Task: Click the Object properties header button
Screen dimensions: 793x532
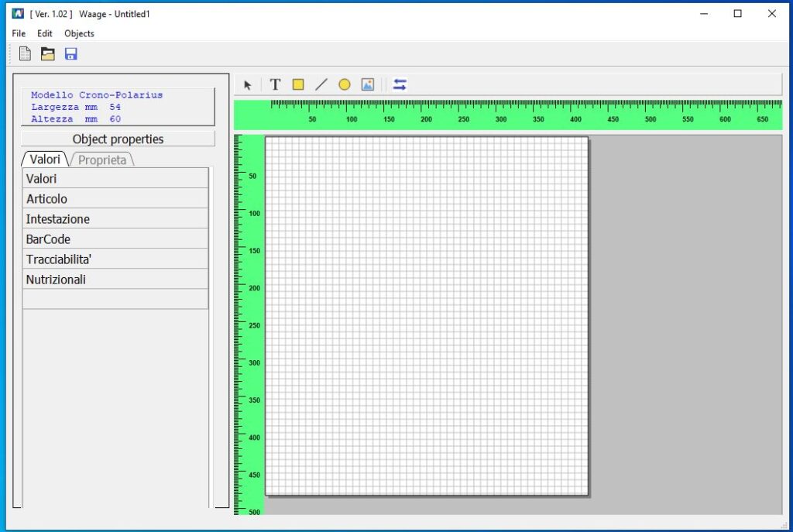Action: click(118, 139)
